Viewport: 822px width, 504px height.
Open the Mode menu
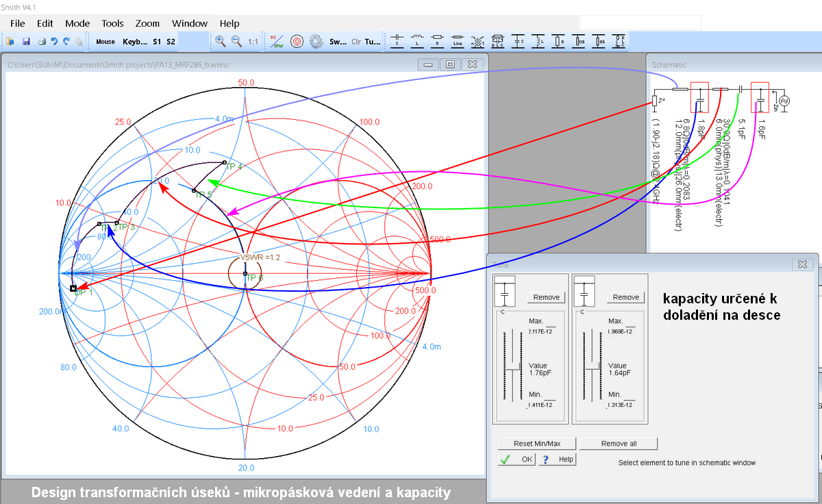pos(77,23)
